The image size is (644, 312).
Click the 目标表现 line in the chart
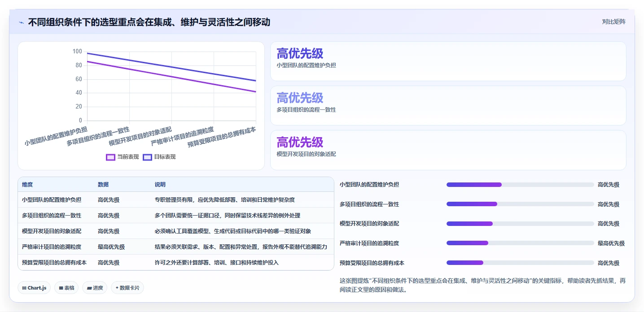(x=171, y=67)
